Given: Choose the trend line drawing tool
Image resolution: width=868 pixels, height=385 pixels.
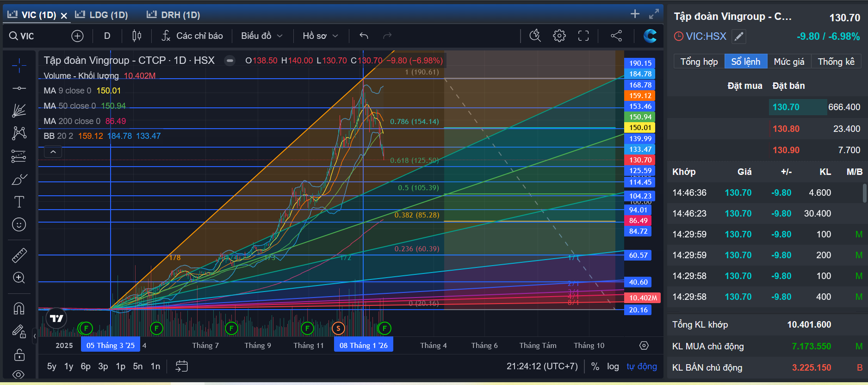Looking at the screenshot, I should coord(19,88).
